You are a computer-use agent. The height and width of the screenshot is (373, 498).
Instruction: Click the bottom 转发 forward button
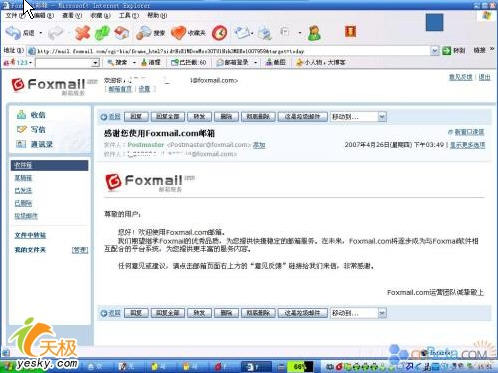199,313
